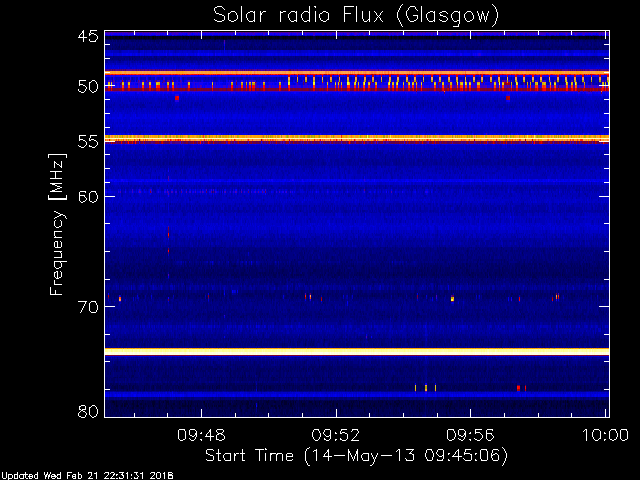Viewport: 640px width, 480px height.
Task: Click the 09:52 time tick label
Action: (x=336, y=435)
